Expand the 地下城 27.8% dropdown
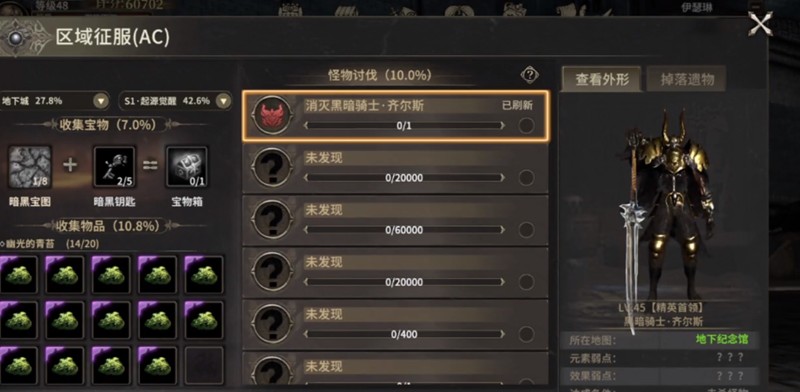This screenshot has width=800, height=392. point(102,101)
